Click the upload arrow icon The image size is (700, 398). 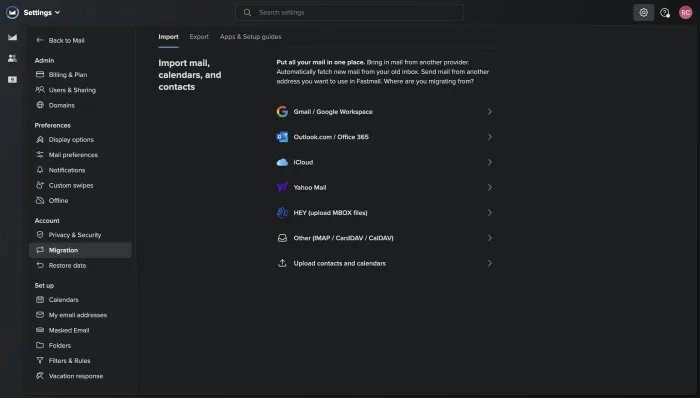pyautogui.click(x=282, y=263)
